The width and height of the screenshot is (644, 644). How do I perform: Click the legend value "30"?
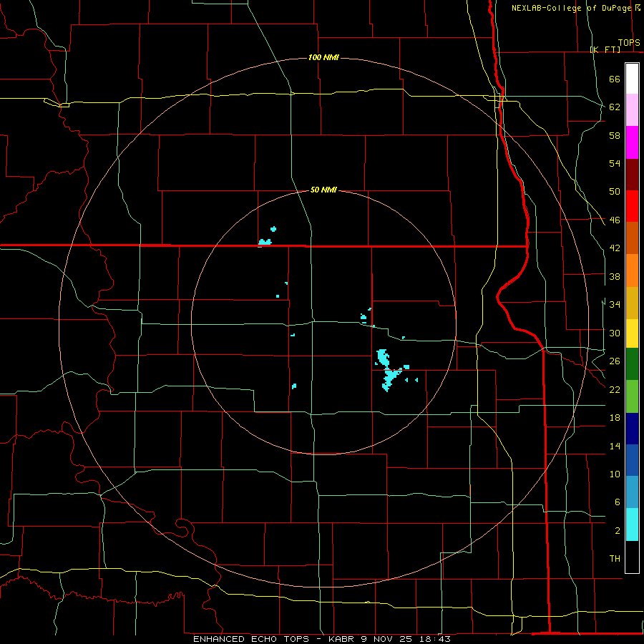615,333
